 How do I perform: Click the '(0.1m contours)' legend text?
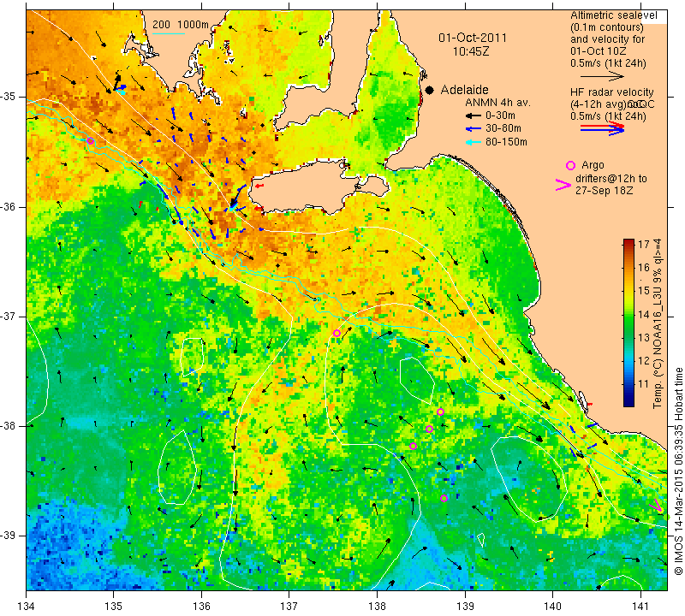[x=607, y=27]
